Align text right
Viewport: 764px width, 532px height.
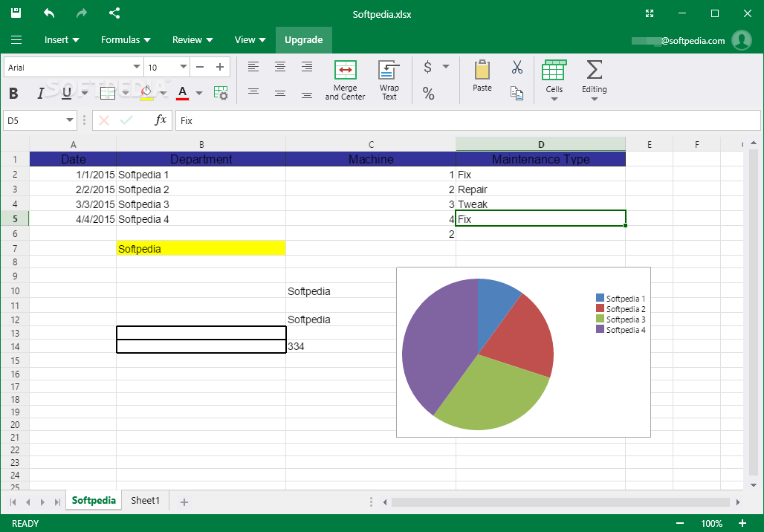(x=307, y=67)
